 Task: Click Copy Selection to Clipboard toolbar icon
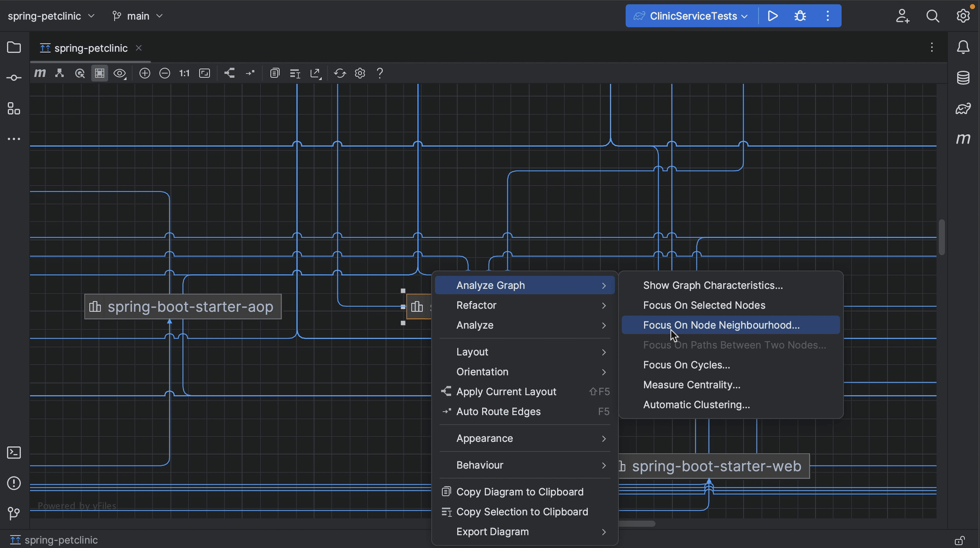click(x=295, y=73)
